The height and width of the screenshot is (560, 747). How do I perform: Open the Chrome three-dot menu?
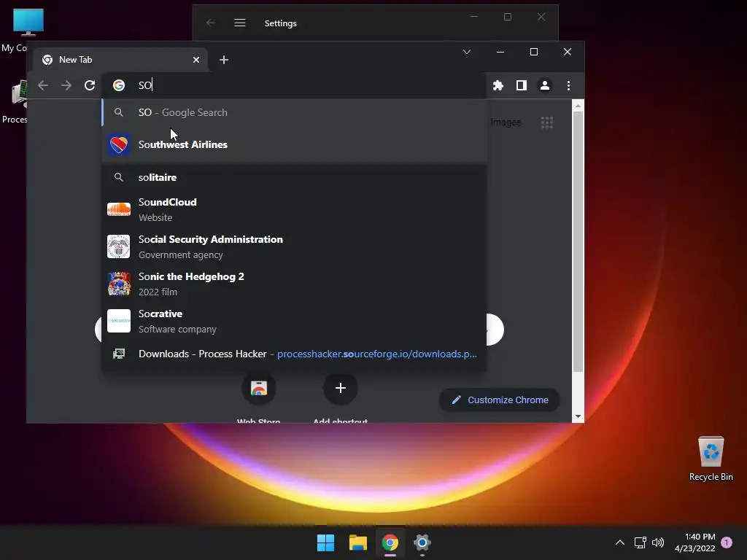point(568,85)
